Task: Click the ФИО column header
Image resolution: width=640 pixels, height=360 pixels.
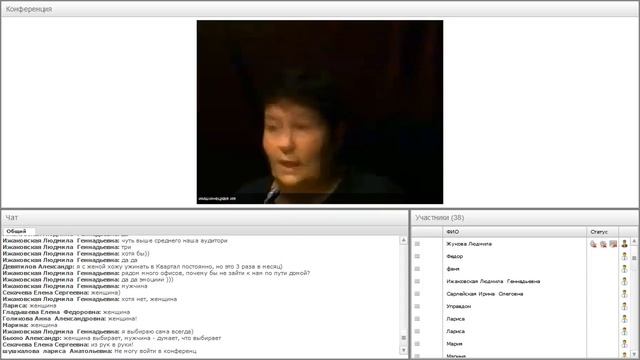Action: pos(514,232)
